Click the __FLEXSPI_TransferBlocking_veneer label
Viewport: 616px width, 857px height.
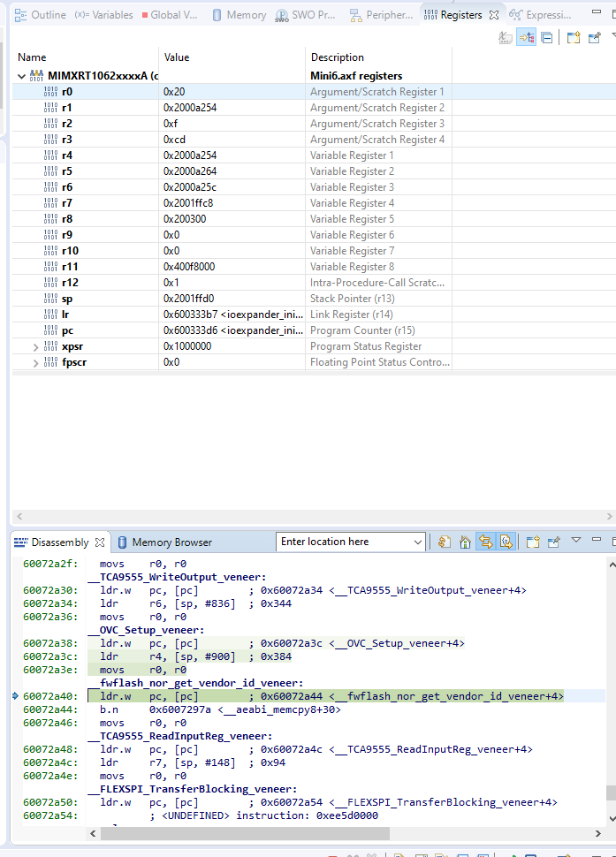pyautogui.click(x=192, y=789)
